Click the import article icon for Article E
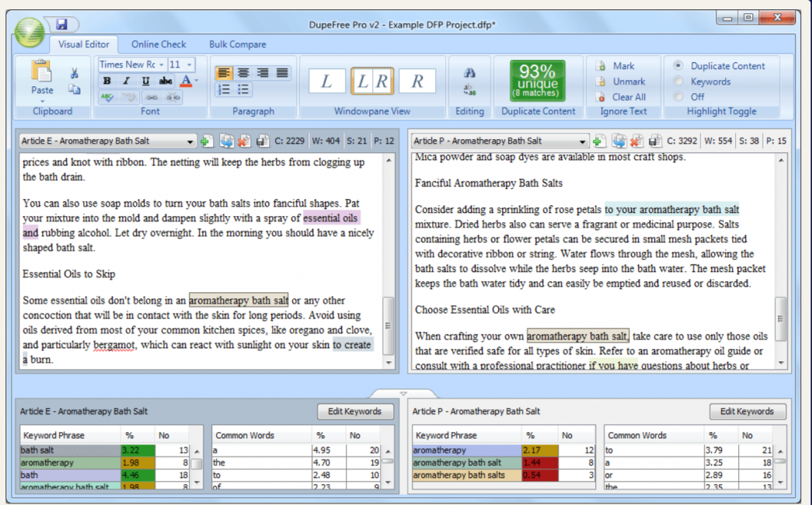Viewport: 812px width, 505px height. (226, 141)
